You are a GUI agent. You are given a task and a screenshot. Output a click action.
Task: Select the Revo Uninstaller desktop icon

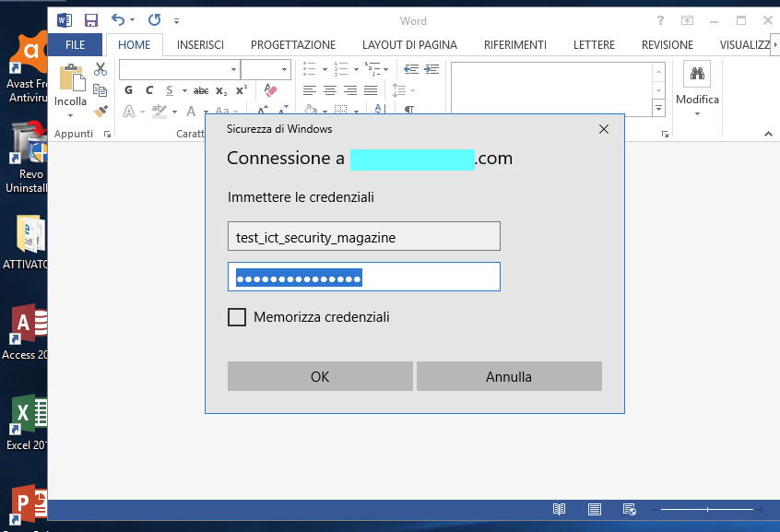27,157
